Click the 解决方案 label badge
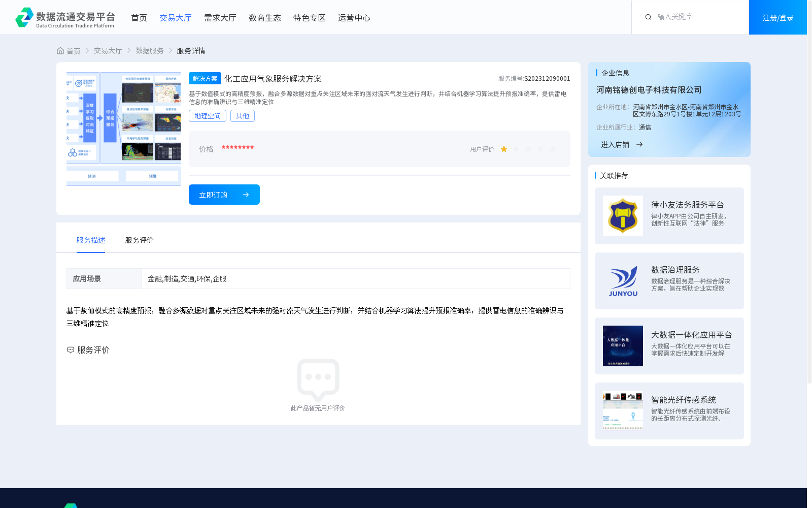 point(205,78)
